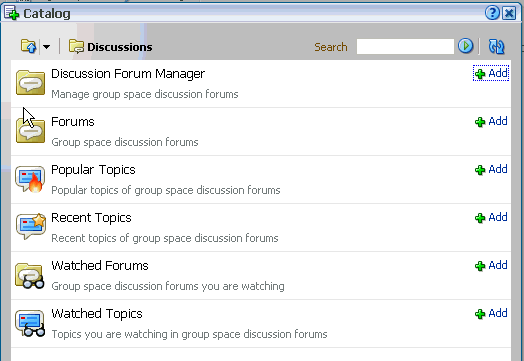Add the Popular Topics component
The width and height of the screenshot is (524, 361).
[491, 169]
